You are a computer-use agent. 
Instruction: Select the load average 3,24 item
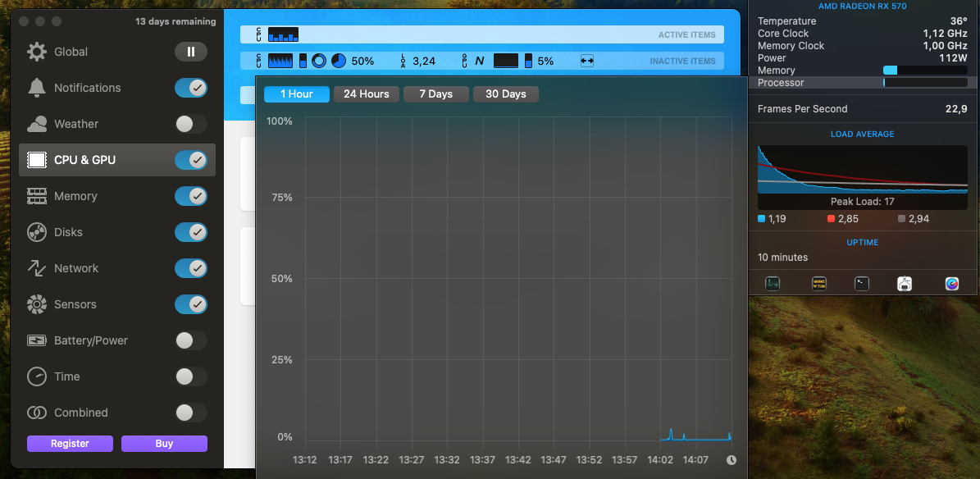click(417, 61)
